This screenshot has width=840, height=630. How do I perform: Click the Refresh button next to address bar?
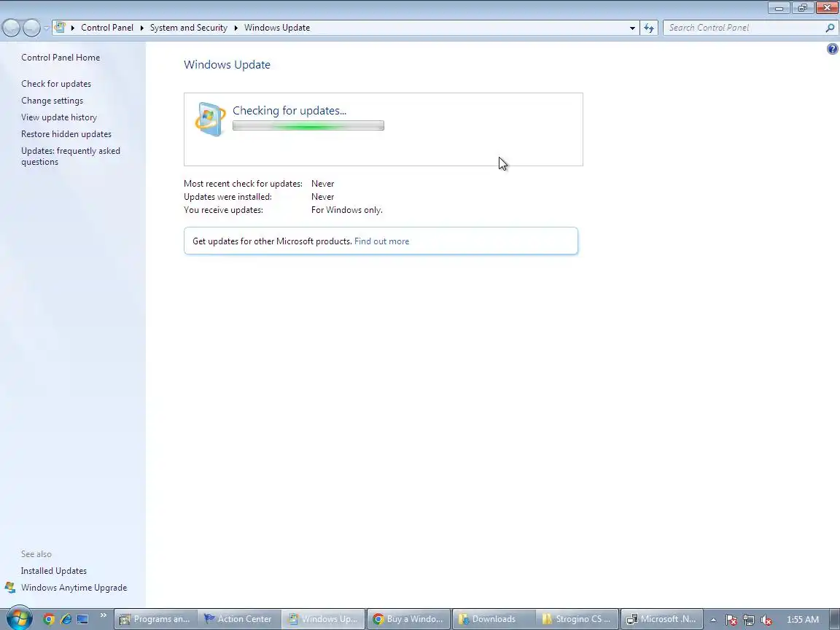pos(649,28)
